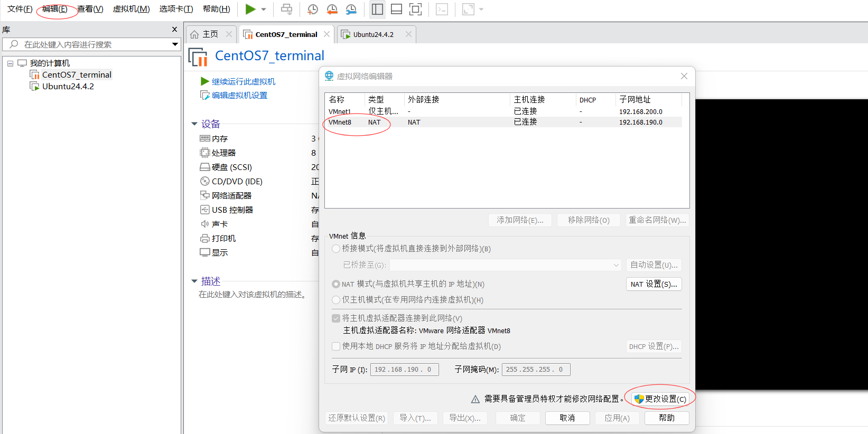Click 更改设置(C) button
This screenshot has height=434, width=868.
(x=660, y=399)
